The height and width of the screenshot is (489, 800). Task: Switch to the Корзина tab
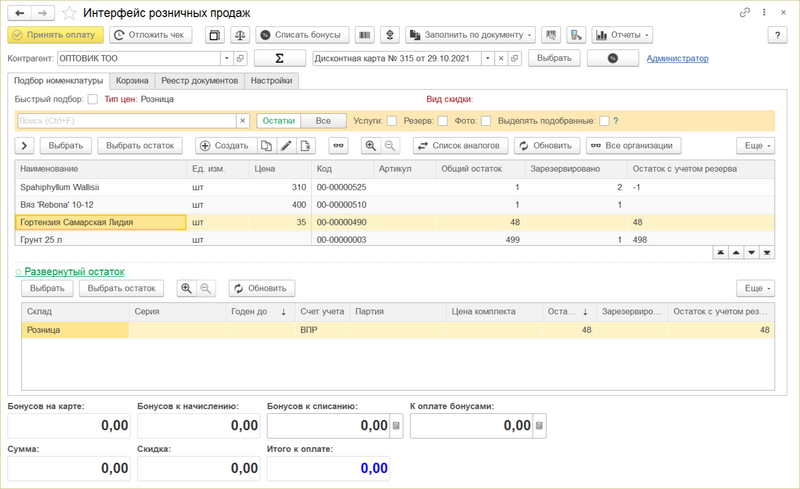tap(132, 80)
